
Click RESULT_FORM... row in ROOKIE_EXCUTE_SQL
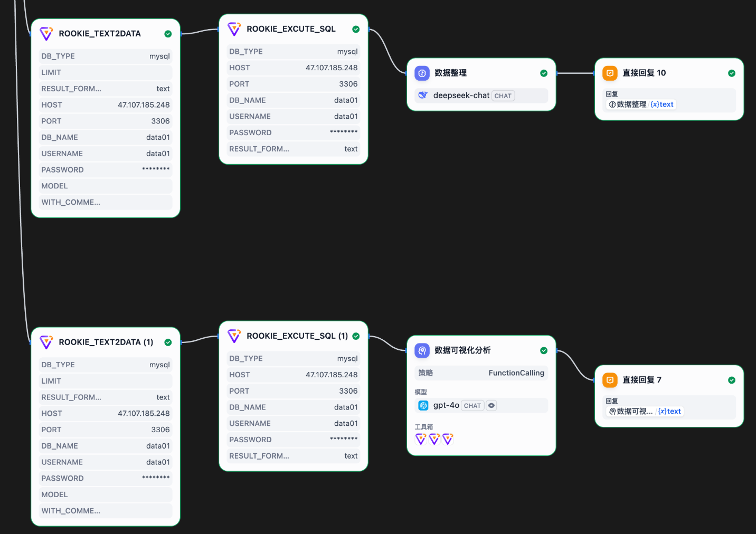click(x=294, y=149)
